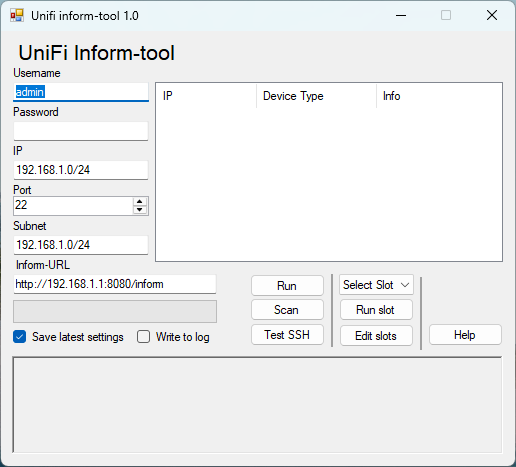Click the Subnet input field
Image resolution: width=516 pixels, height=467 pixels.
[81, 245]
